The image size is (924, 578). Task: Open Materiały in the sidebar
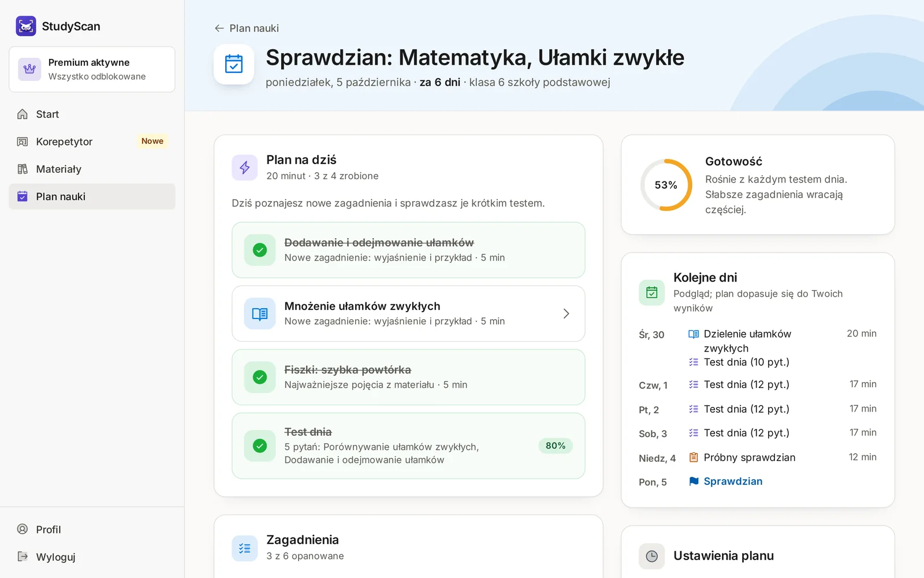point(92,169)
